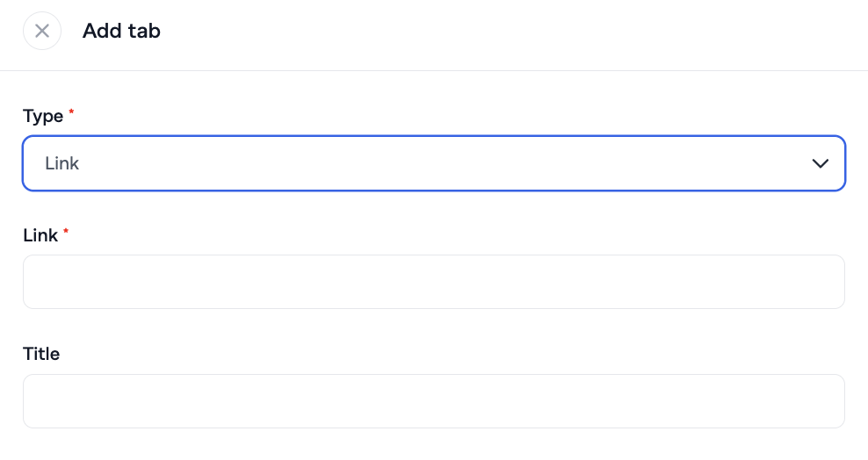Screen dimensions: 868x460
Task: Click the Title field label
Action: (41, 354)
